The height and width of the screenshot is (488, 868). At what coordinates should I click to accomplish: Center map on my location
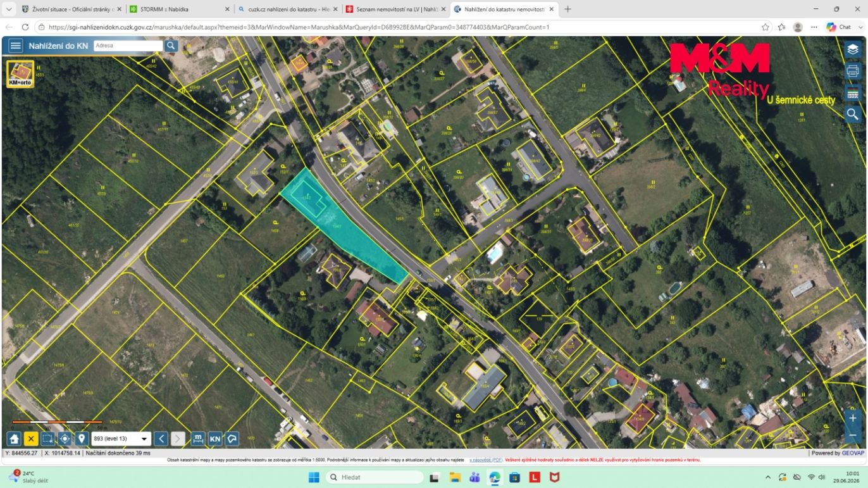tap(65, 439)
